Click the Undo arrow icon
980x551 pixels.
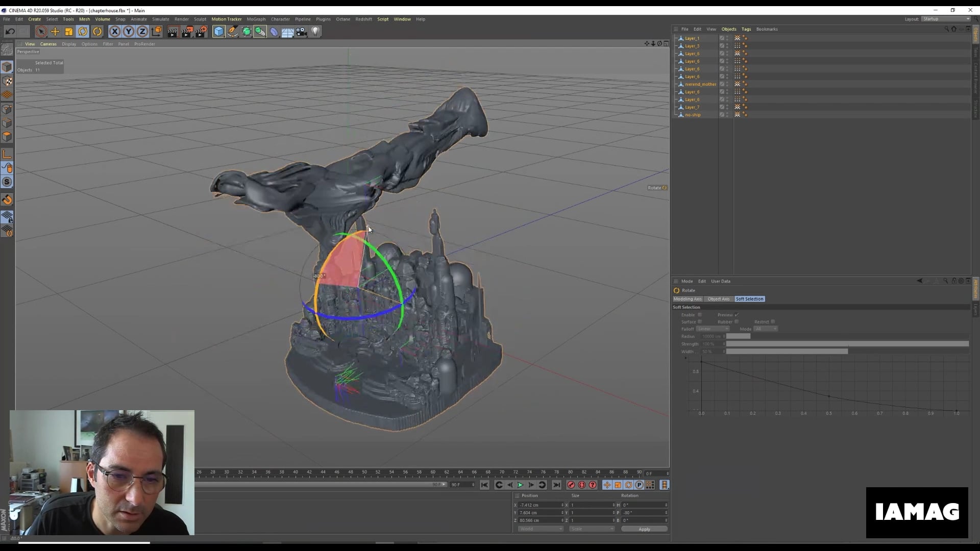click(10, 32)
